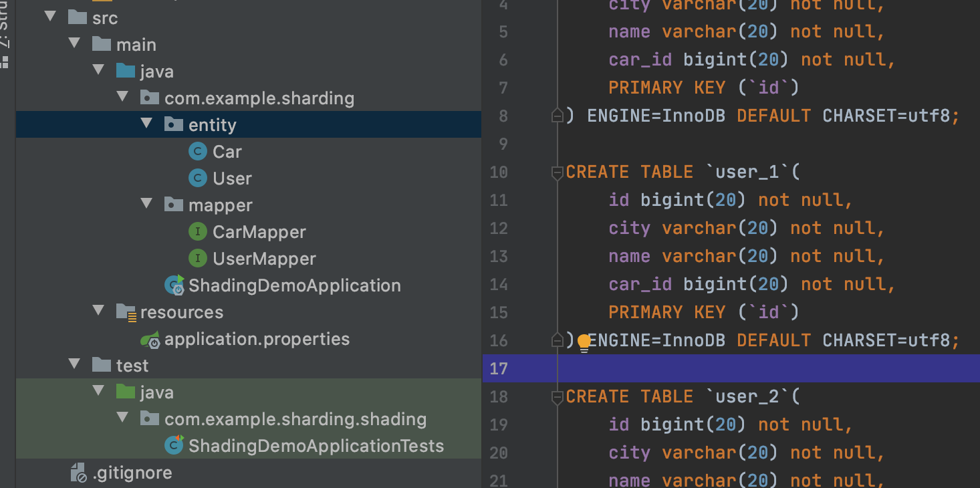Screen dimensions: 980x488
Task: Click ENGINE=InnoDB on line 16
Action: 656,340
